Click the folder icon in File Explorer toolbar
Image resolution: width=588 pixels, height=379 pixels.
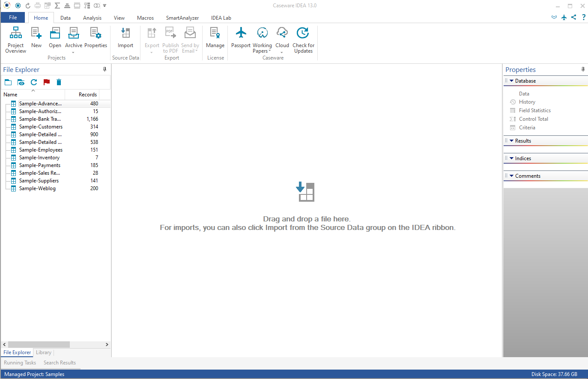(x=8, y=82)
